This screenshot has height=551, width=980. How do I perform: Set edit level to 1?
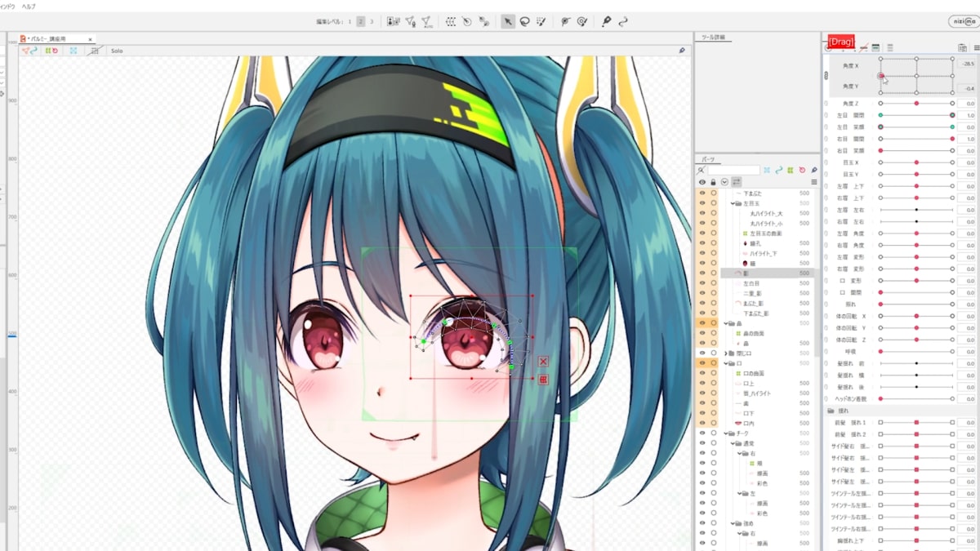[350, 22]
